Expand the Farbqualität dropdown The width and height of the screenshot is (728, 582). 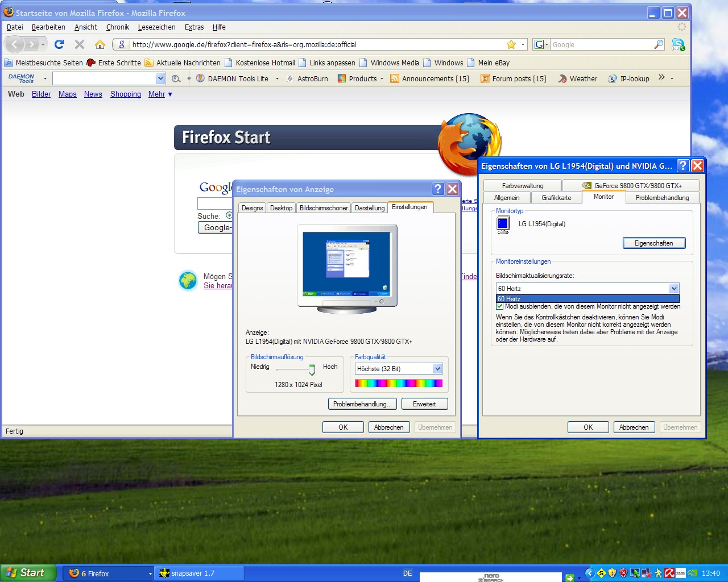point(437,369)
